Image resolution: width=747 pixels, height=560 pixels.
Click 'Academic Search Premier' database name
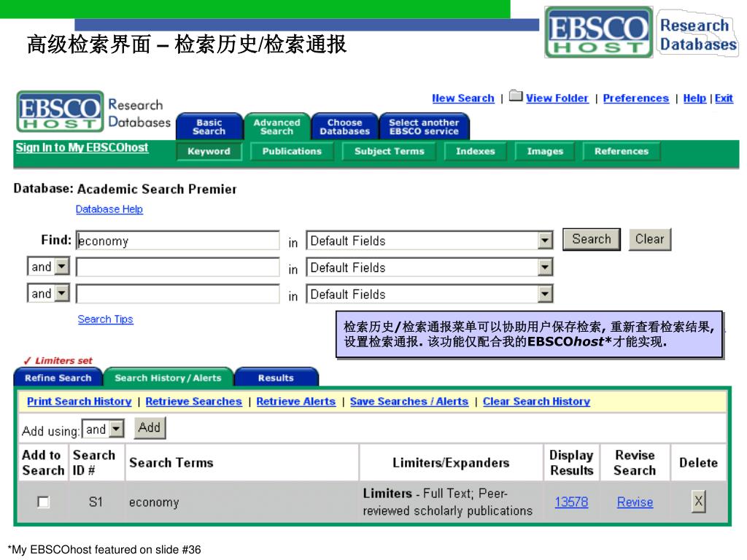[157, 189]
